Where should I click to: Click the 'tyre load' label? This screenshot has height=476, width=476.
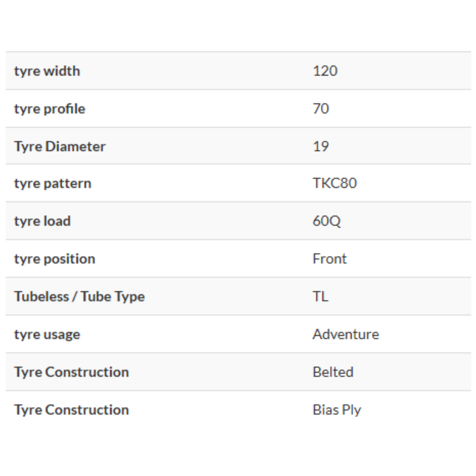(42, 221)
